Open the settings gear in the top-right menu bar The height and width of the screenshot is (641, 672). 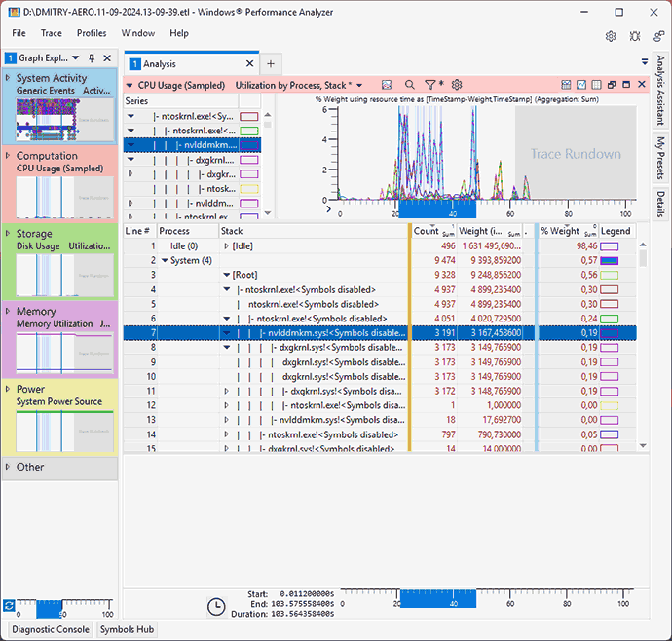(611, 36)
